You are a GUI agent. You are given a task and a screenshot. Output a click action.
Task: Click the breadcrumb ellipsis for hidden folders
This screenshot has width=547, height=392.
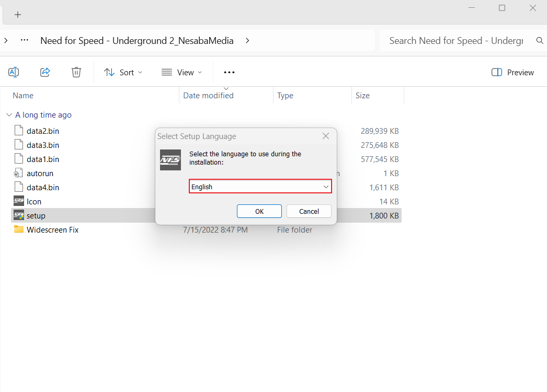click(x=25, y=40)
